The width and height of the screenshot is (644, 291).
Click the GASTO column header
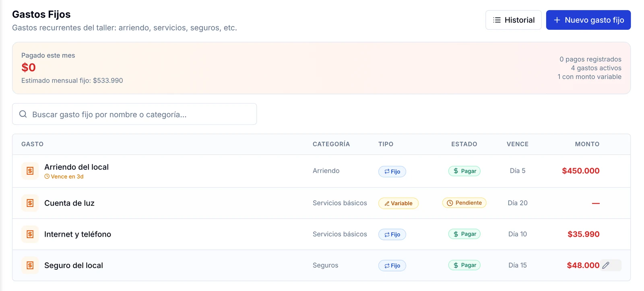pos(32,144)
